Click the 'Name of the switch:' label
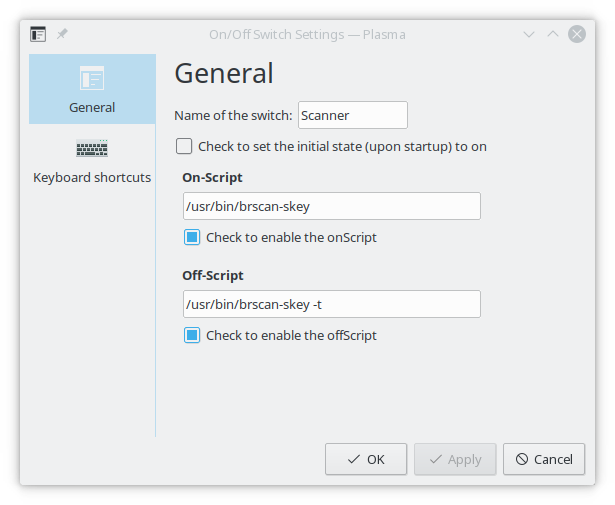Screen dimensions: 615x505 (233, 115)
